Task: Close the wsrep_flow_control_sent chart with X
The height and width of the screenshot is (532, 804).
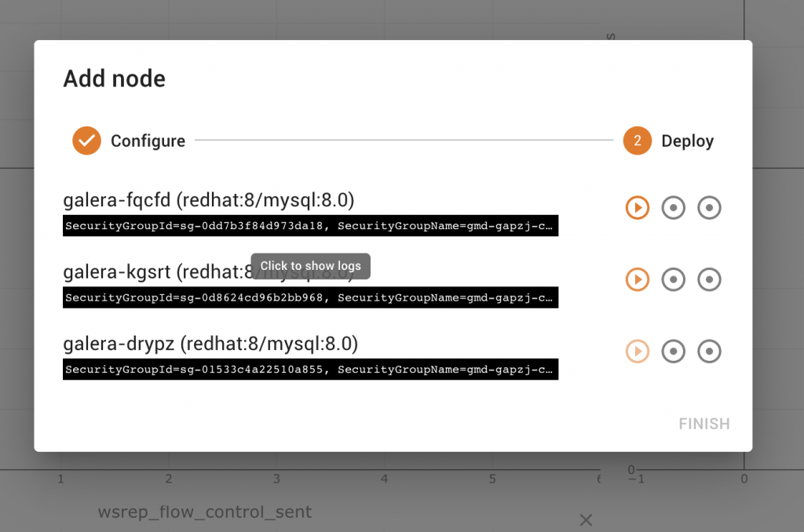Action: [x=586, y=520]
